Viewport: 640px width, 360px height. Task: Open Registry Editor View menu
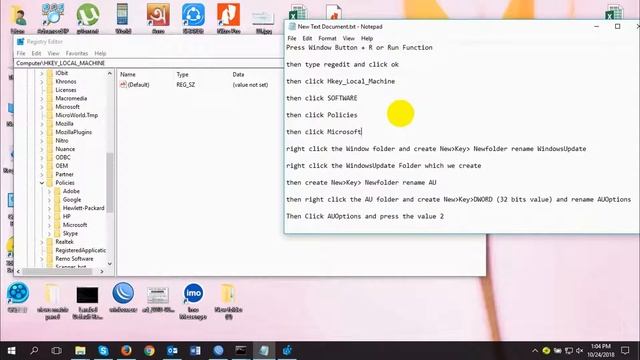[53, 53]
